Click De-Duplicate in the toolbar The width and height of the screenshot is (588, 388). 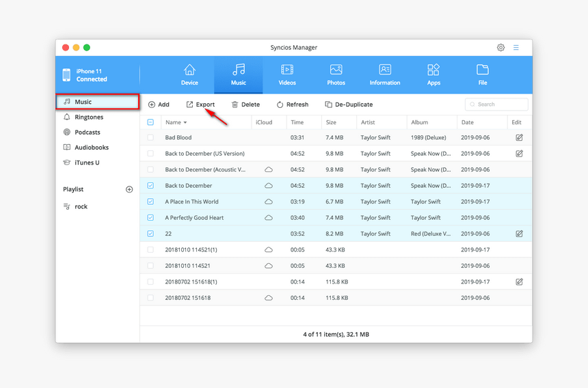[x=349, y=105]
